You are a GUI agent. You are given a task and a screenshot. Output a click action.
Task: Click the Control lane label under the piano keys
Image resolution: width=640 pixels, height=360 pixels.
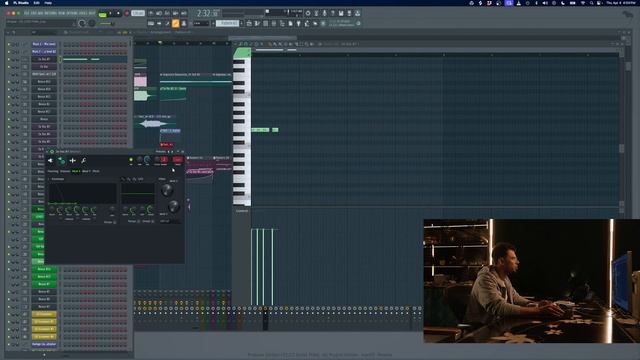point(242,211)
